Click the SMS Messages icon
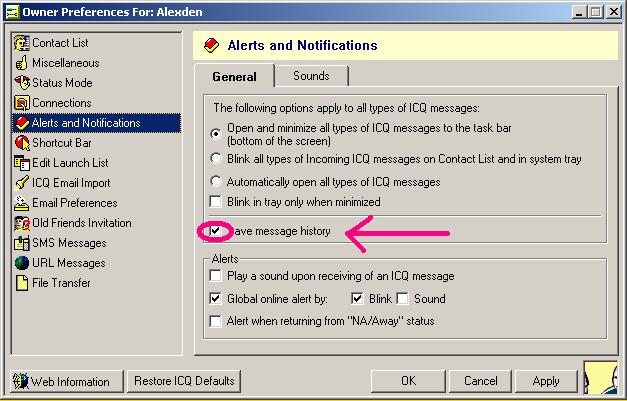The image size is (627, 401). tap(22, 243)
